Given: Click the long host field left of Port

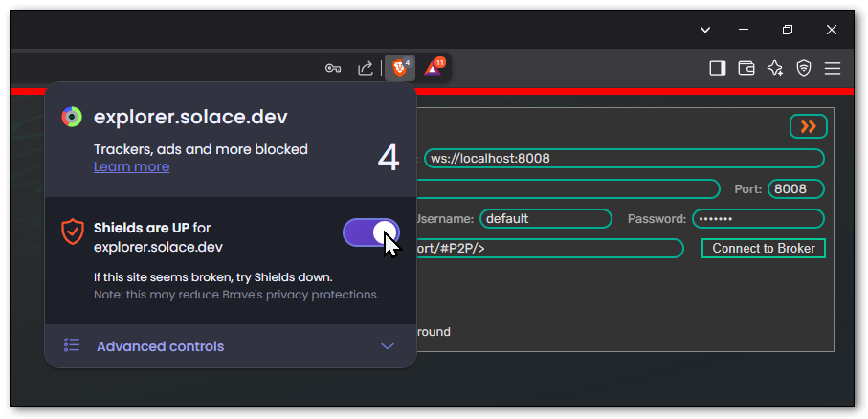Looking at the screenshot, I should click(568, 188).
